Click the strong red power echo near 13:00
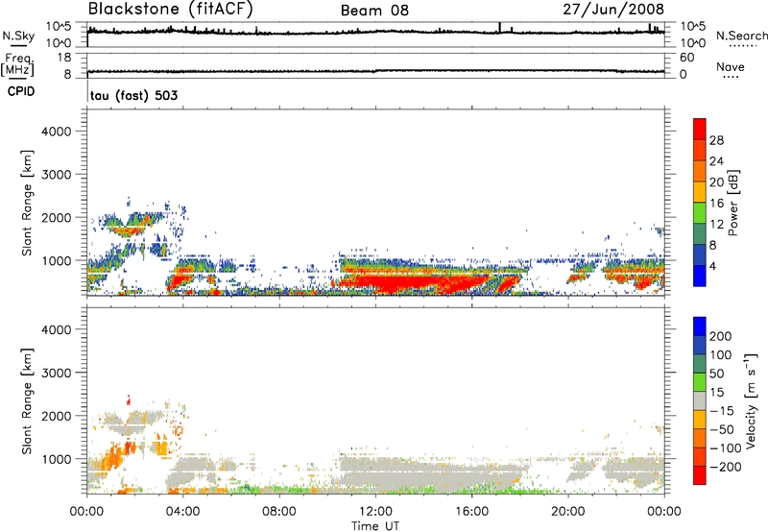 pyautogui.click(x=401, y=283)
